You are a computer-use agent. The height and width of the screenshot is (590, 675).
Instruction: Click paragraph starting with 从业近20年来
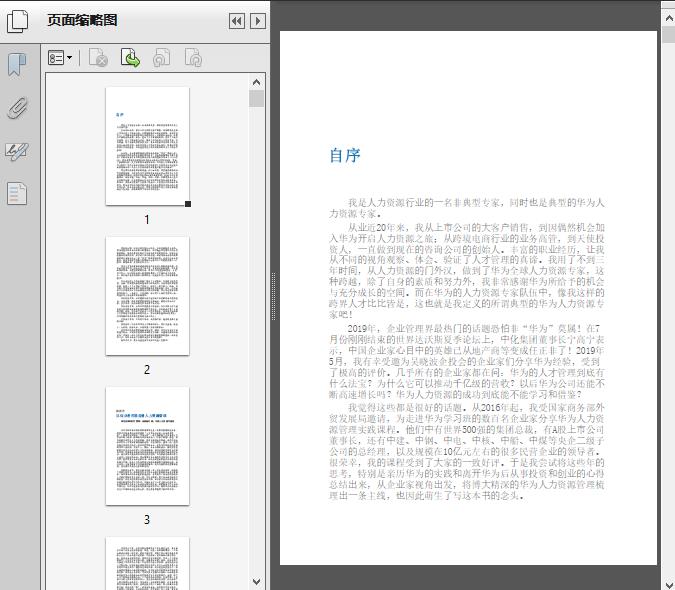[x=467, y=271]
